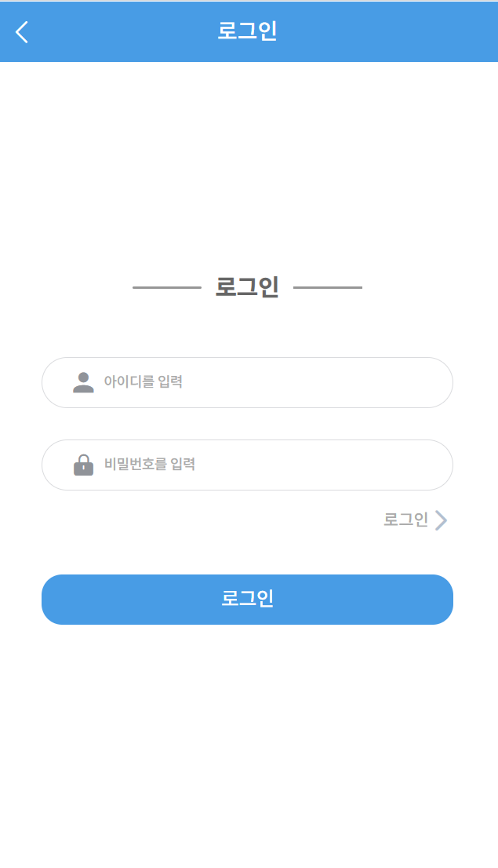Select the 아이디를 입력 placeholder text
498x868 pixels.
(144, 382)
